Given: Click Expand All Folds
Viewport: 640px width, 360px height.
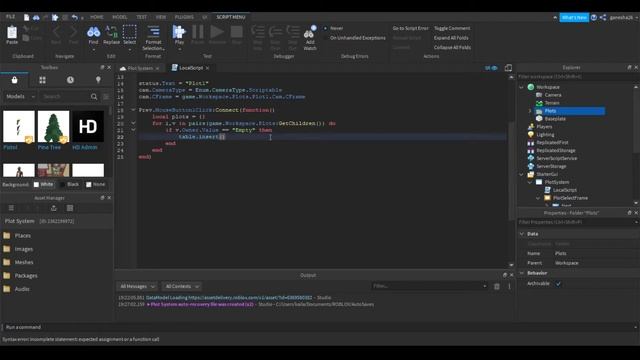Looking at the screenshot, I should coord(451,38).
